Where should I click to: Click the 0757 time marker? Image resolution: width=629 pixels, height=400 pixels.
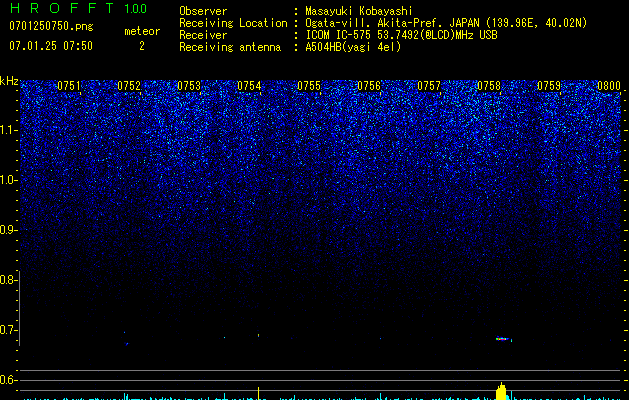tap(429, 86)
